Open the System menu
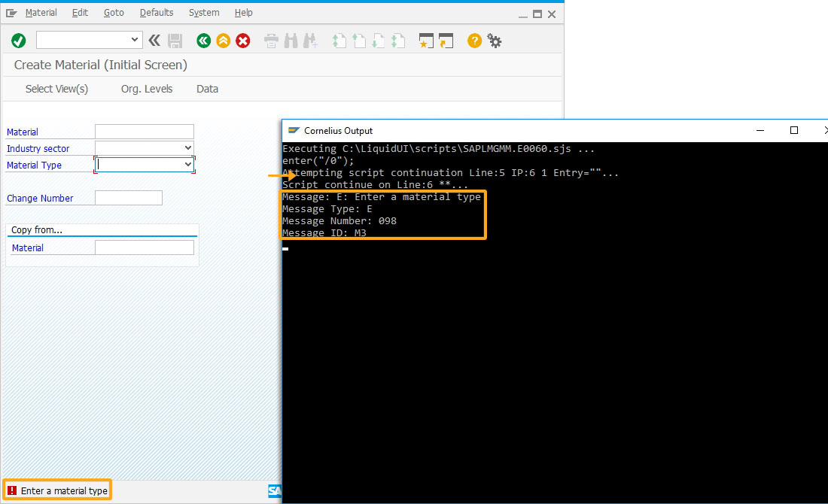The height and width of the screenshot is (504, 828). pos(204,13)
